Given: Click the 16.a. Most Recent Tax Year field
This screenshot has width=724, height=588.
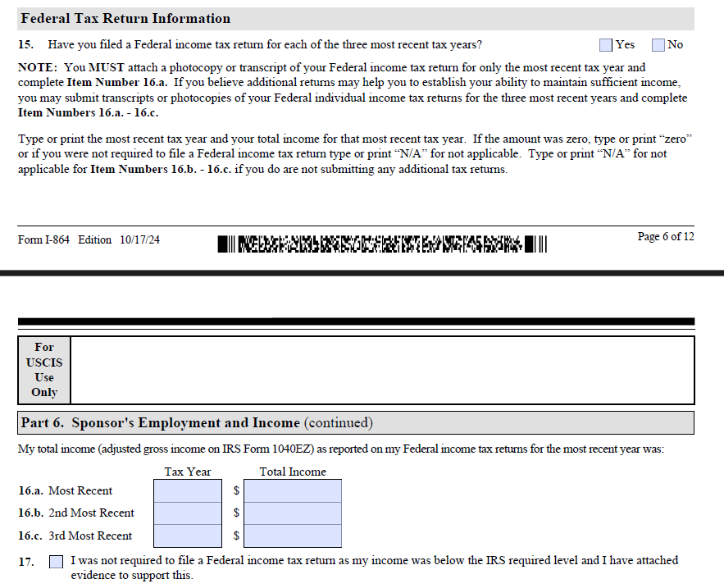Looking at the screenshot, I should click(x=188, y=490).
